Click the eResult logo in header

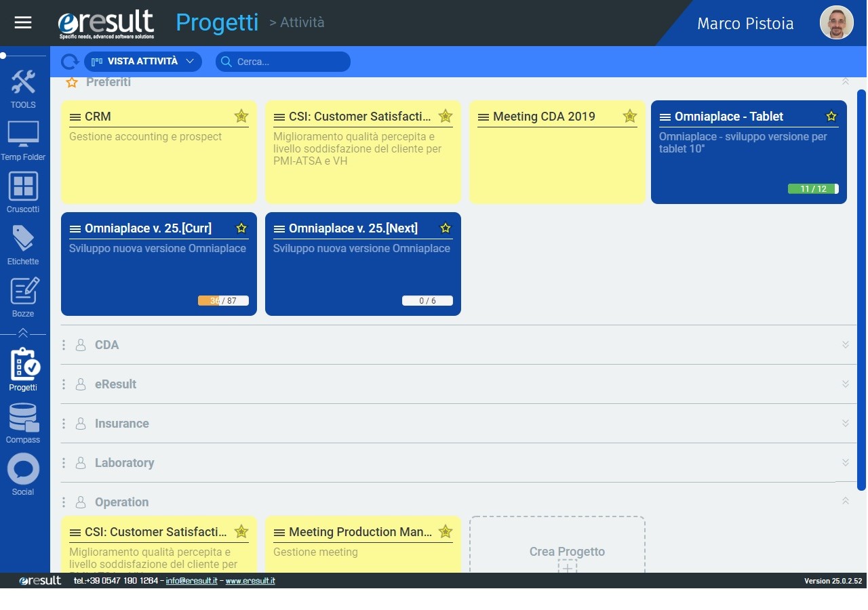click(x=106, y=24)
